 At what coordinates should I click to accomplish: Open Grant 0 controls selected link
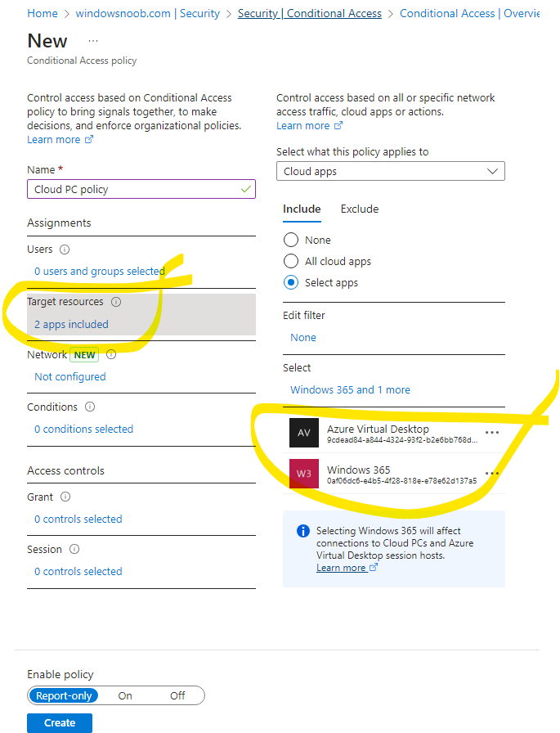coord(78,519)
